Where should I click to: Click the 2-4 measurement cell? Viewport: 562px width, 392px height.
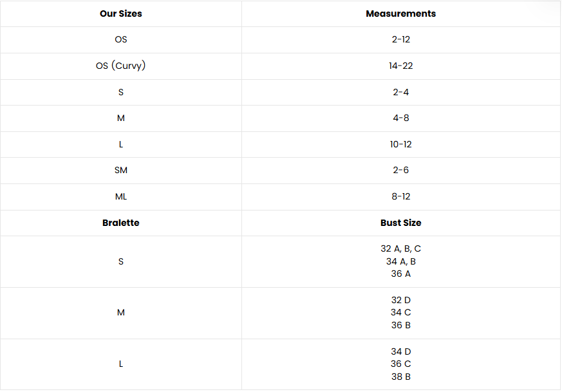400,92
